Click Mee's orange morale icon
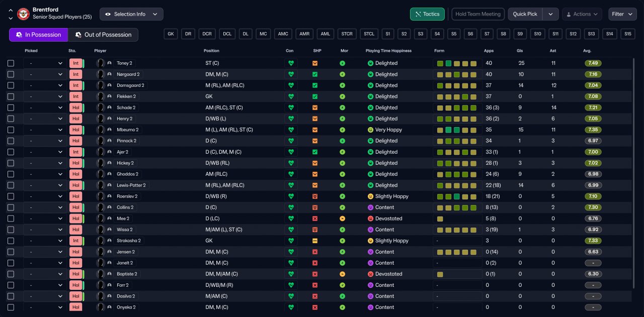The width and height of the screenshot is (644, 317). click(343, 219)
